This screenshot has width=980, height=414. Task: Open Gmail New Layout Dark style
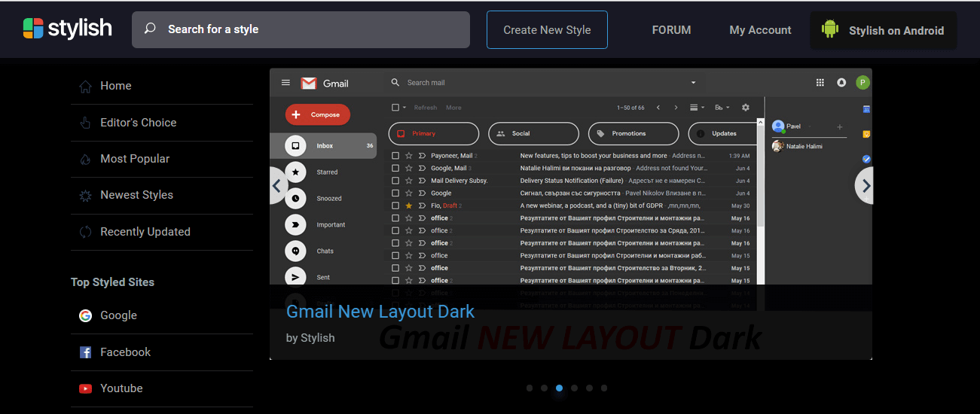click(x=380, y=312)
